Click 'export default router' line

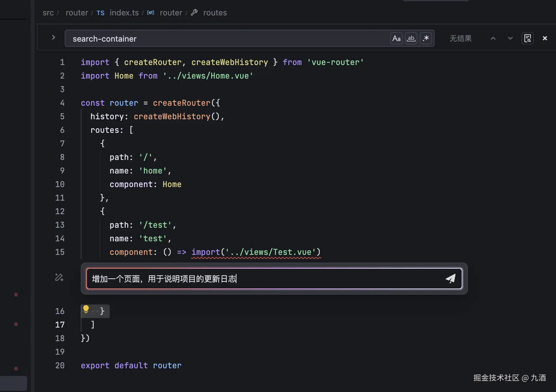coord(131,365)
